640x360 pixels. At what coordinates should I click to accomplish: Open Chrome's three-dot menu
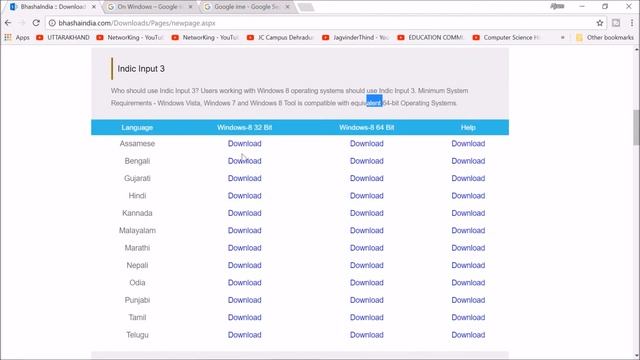pos(631,23)
